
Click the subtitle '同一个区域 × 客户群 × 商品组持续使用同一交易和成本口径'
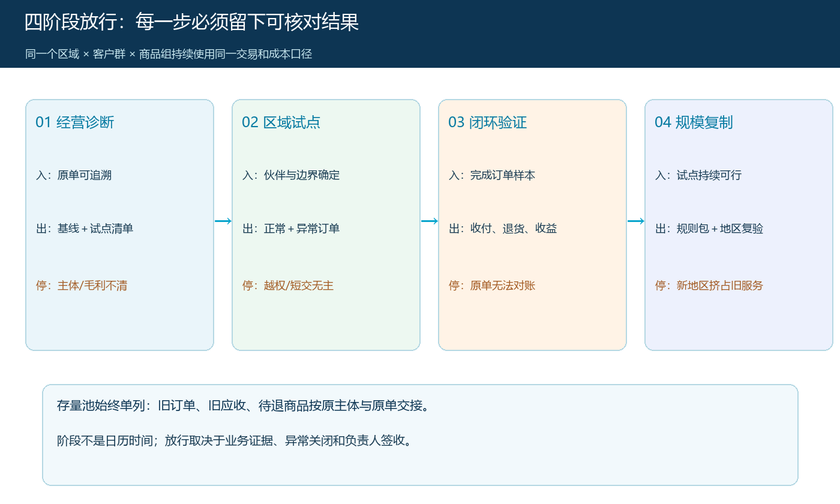(169, 54)
